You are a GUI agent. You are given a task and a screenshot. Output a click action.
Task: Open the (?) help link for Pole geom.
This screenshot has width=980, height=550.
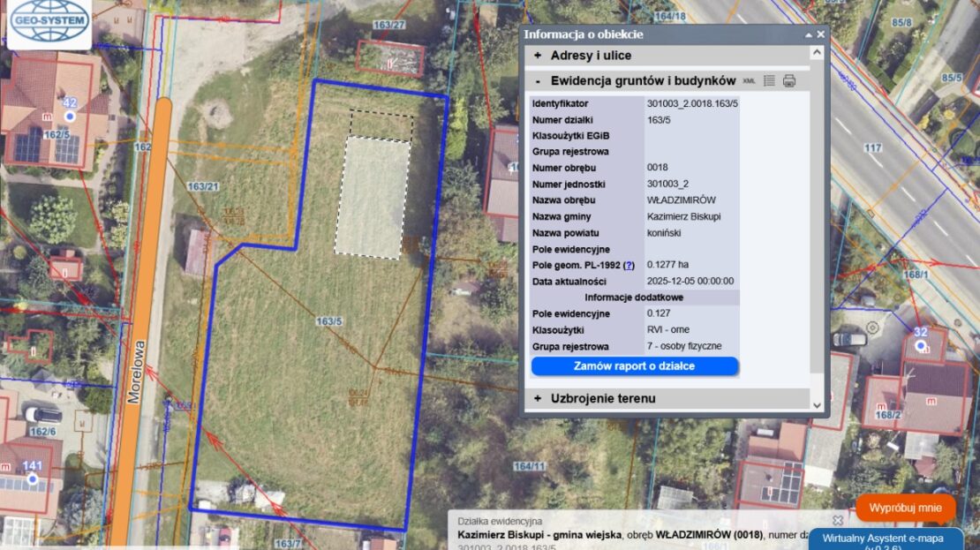click(629, 265)
